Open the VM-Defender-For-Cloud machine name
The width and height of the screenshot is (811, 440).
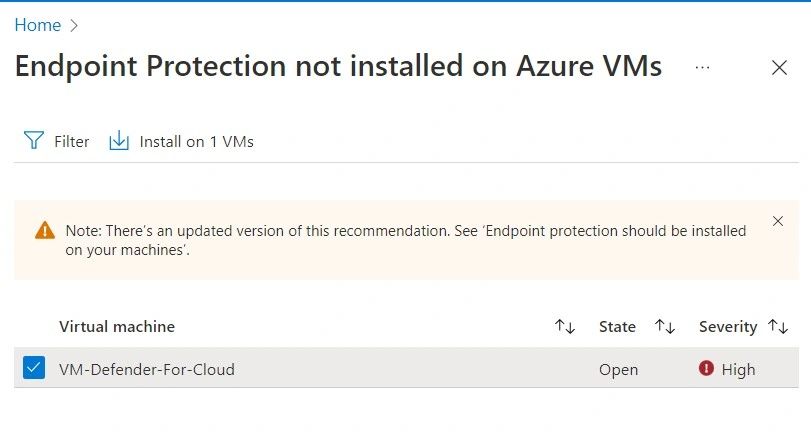pyautogui.click(x=147, y=369)
